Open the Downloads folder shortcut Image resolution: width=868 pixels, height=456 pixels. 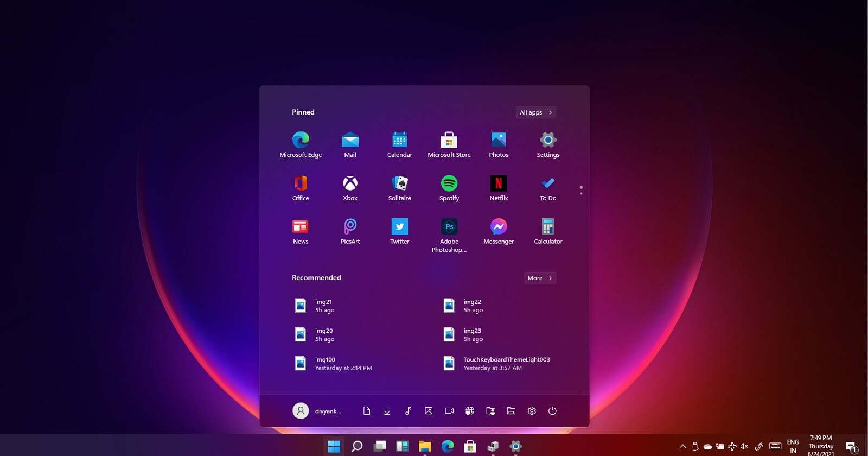(387, 411)
